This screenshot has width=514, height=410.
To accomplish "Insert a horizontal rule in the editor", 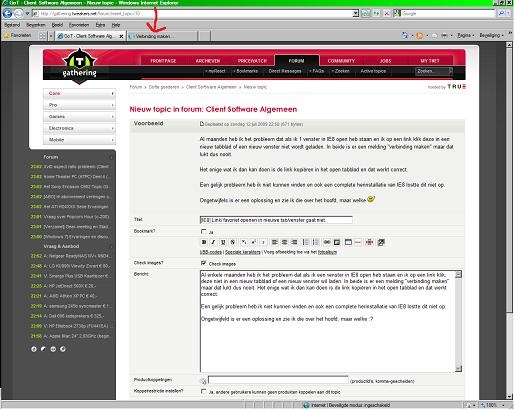I will tap(358, 242).
